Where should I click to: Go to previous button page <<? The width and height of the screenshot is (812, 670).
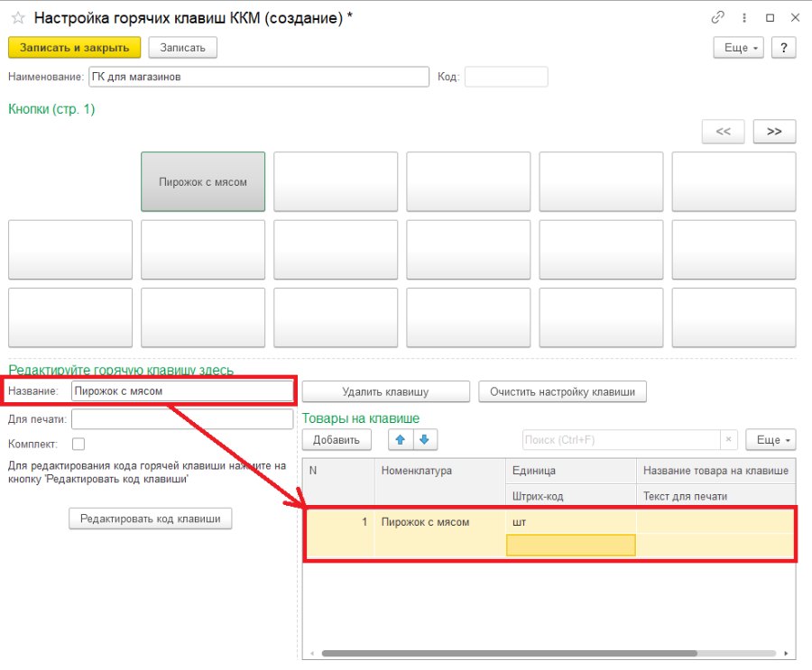723,132
